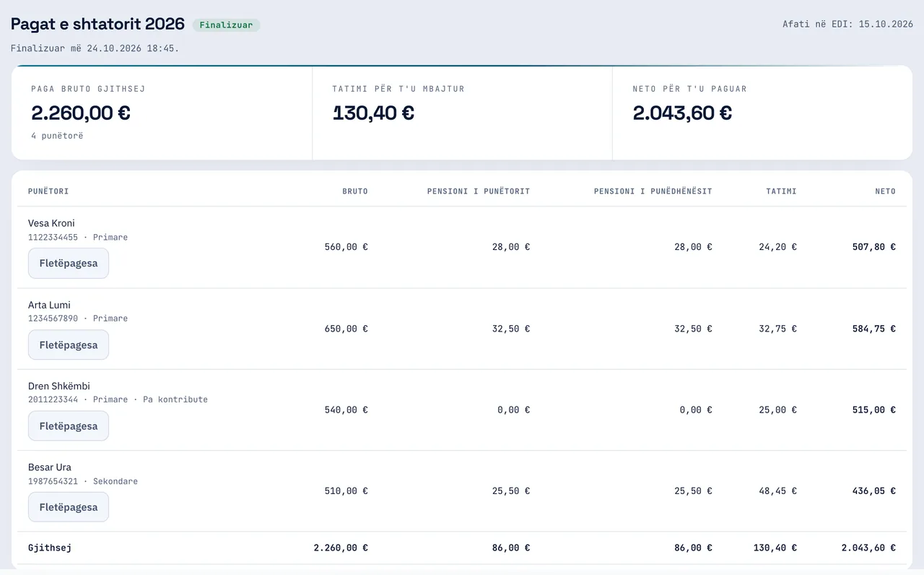Open Fletëpagesa for Arta Lumi
The image size is (924, 575).
tap(69, 345)
